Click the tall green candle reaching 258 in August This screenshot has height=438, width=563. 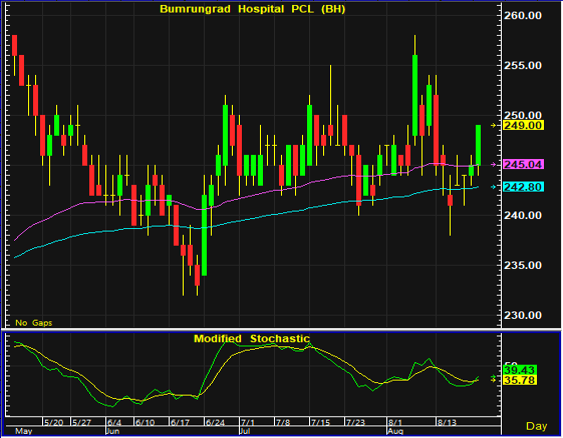(415, 95)
